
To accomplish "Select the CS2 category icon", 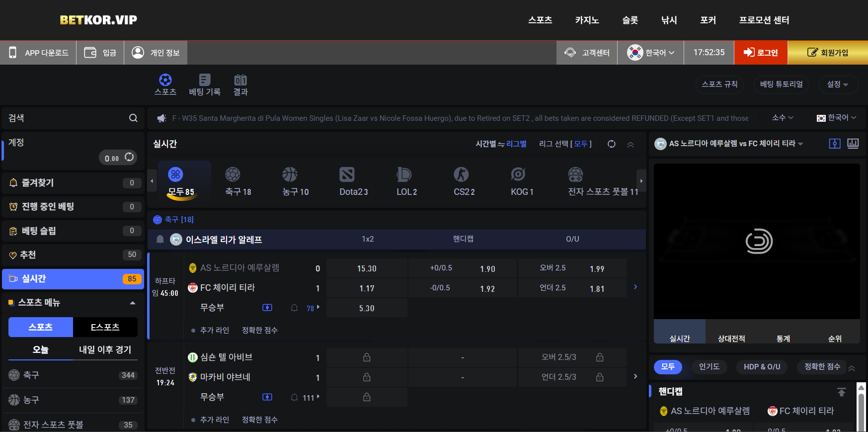I will (461, 174).
